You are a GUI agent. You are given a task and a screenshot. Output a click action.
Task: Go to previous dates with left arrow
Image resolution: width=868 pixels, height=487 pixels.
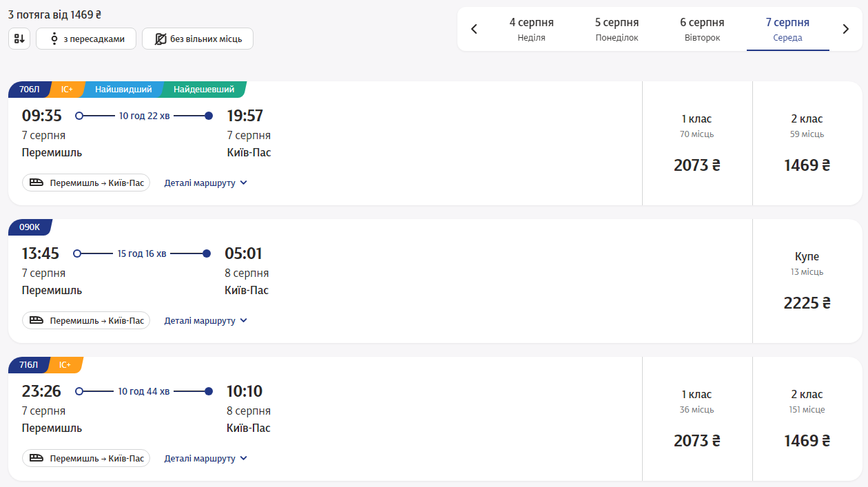474,29
